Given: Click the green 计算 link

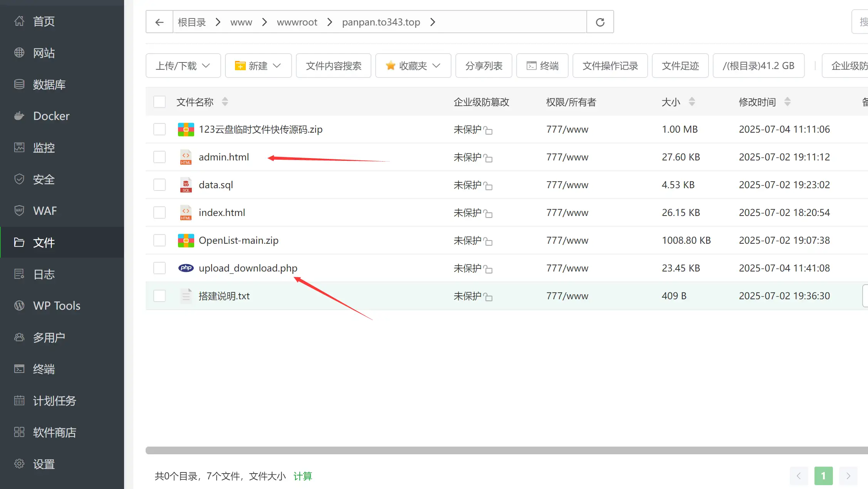Looking at the screenshot, I should coord(302,476).
